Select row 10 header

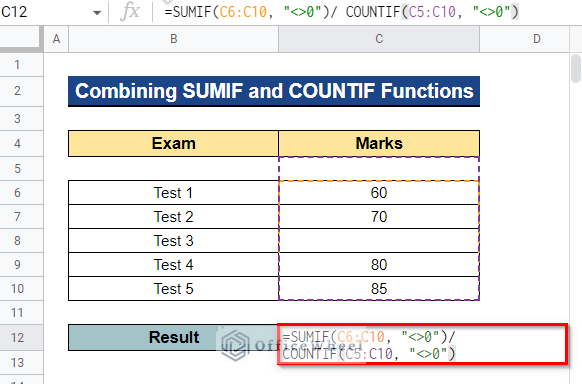pos(22,289)
